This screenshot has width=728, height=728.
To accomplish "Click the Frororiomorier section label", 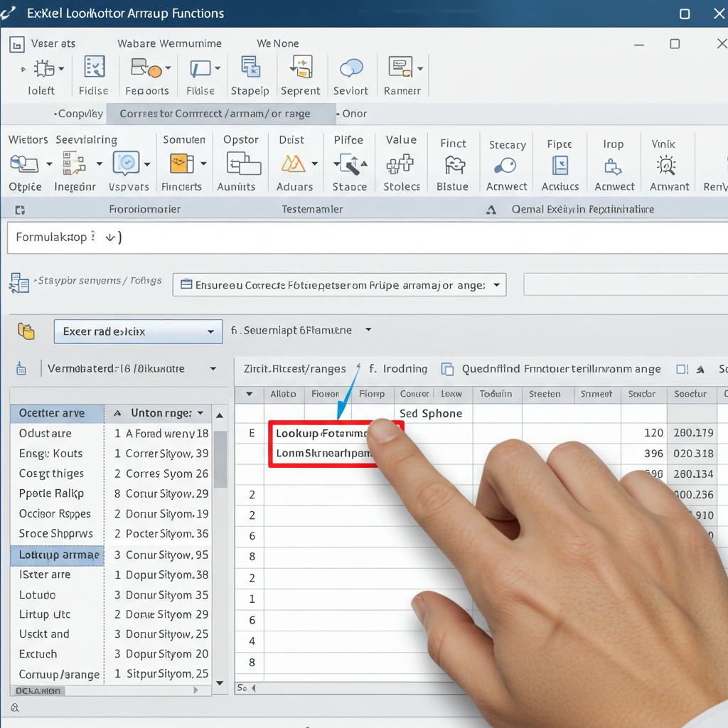I will (145, 210).
